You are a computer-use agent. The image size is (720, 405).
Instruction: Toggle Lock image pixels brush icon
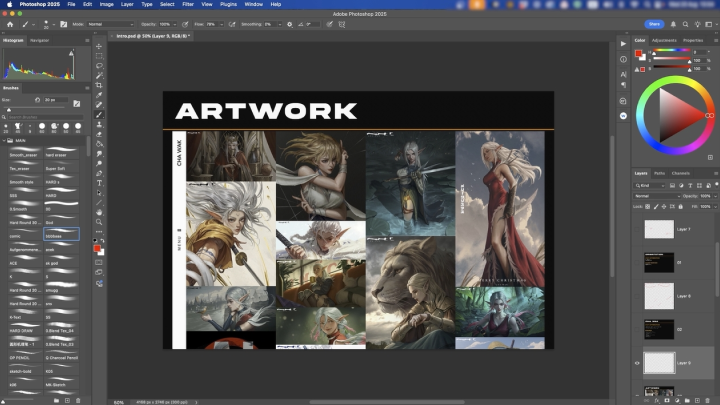[x=656, y=207]
